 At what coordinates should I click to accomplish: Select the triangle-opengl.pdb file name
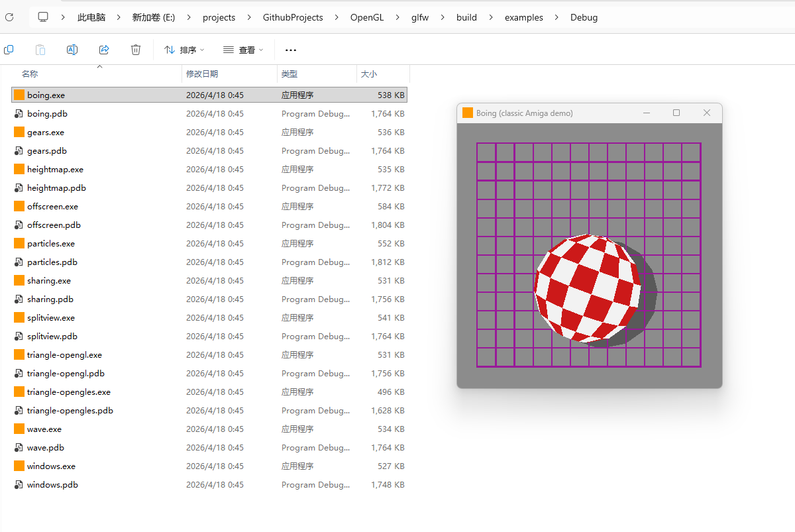(66, 373)
